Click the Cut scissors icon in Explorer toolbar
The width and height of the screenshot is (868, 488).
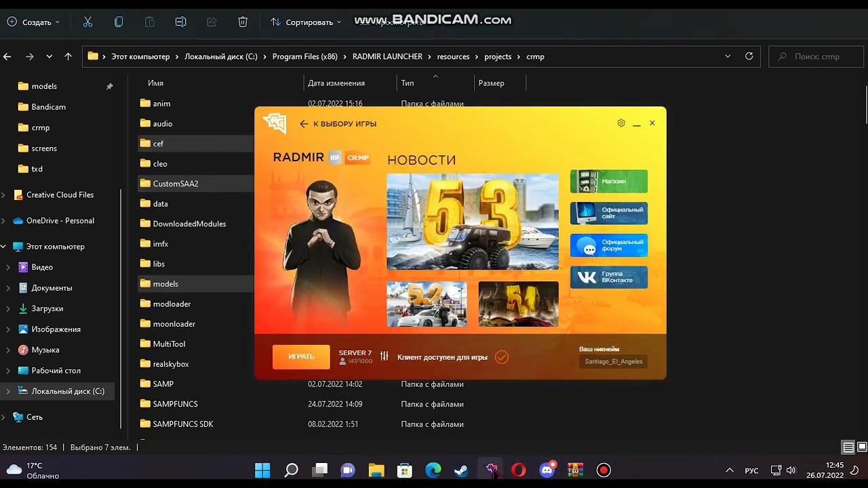[87, 22]
